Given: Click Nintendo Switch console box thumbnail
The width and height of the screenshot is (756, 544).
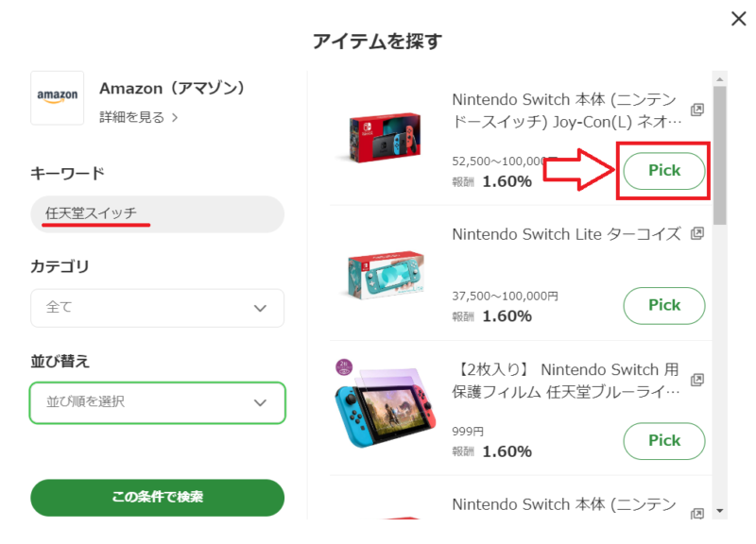Looking at the screenshot, I should tap(385, 137).
